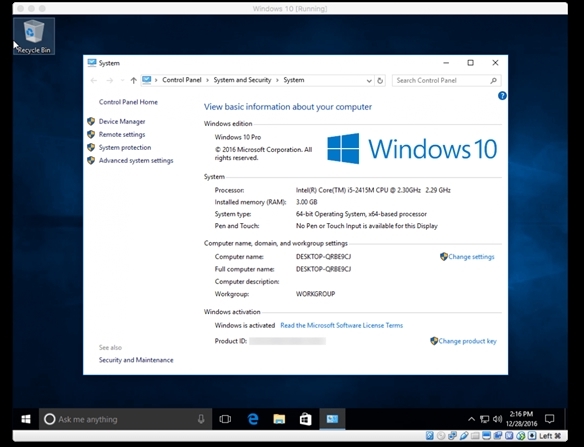The width and height of the screenshot is (584, 447).
Task: Click the Ask me anything search box
Action: (x=126, y=419)
